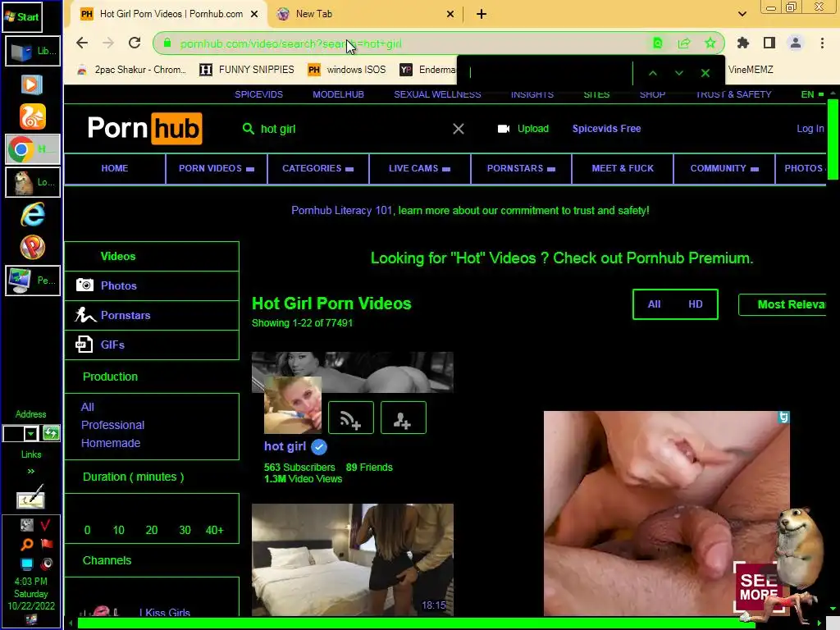Click the Upload camera icon

[x=504, y=129]
